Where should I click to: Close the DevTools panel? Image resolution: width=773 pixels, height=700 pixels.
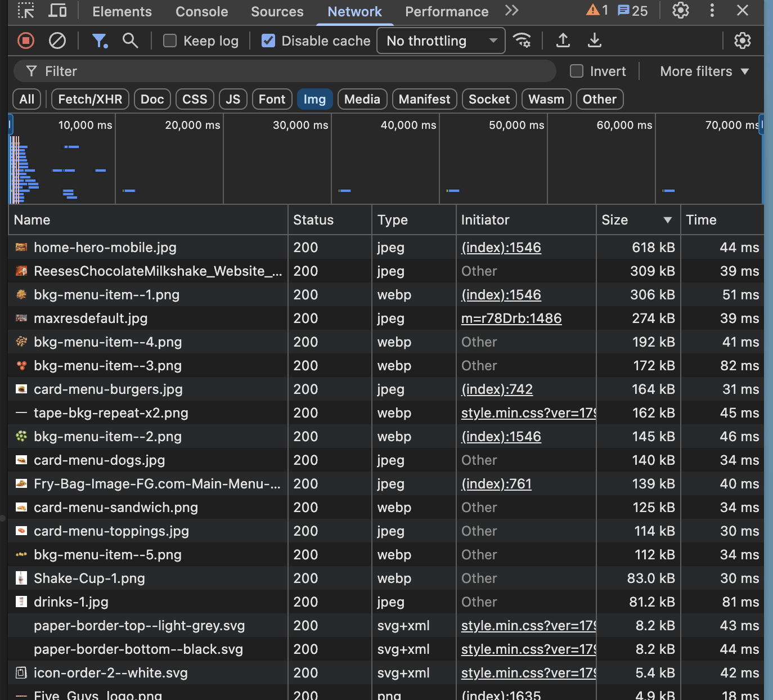pos(743,11)
